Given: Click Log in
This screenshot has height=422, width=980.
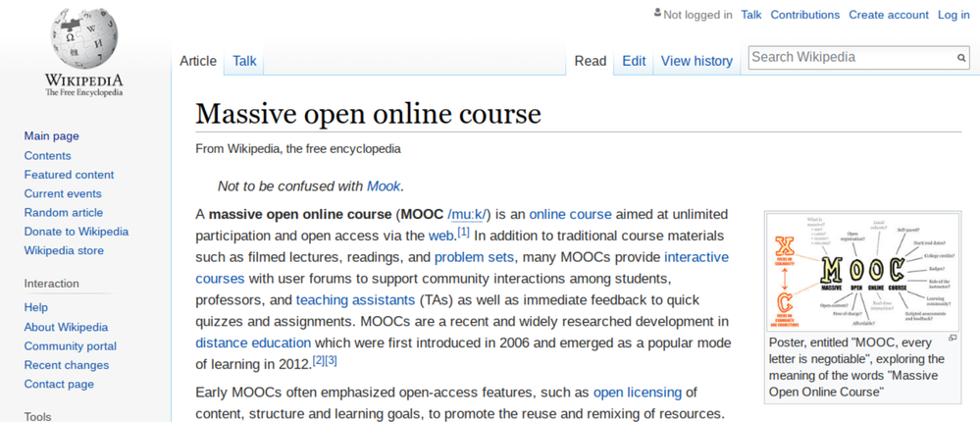Looking at the screenshot, I should [x=954, y=15].
